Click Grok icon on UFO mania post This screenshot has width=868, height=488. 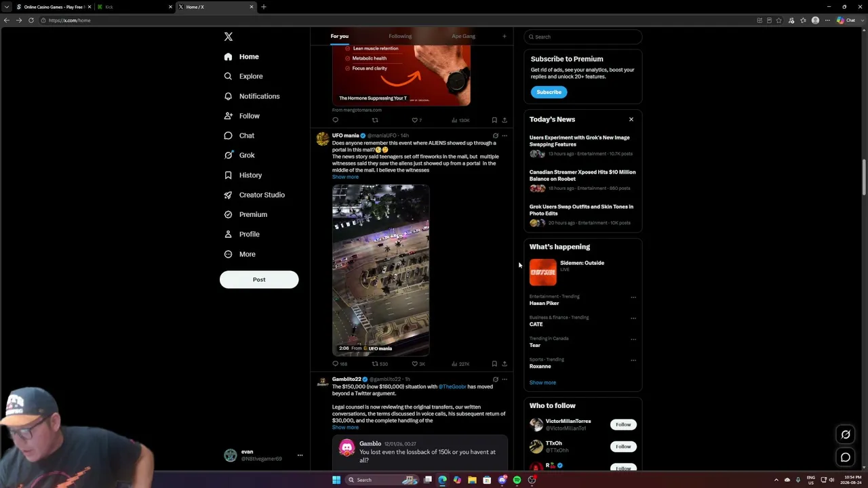tap(495, 136)
